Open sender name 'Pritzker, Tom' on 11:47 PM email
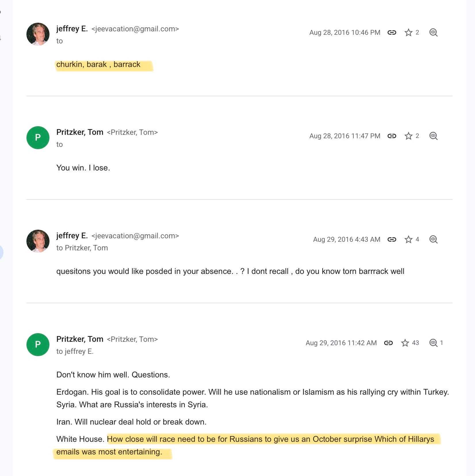The image size is (475, 476). [80, 132]
